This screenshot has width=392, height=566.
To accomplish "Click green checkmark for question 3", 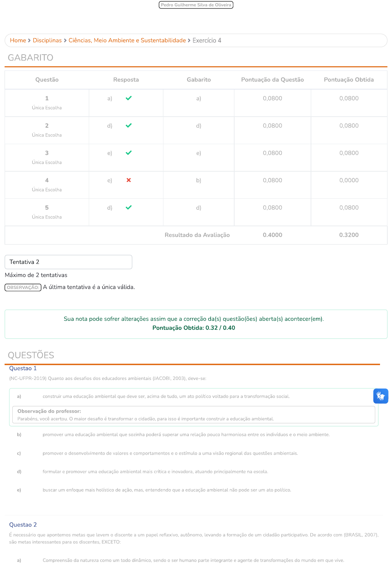I will 129,153.
